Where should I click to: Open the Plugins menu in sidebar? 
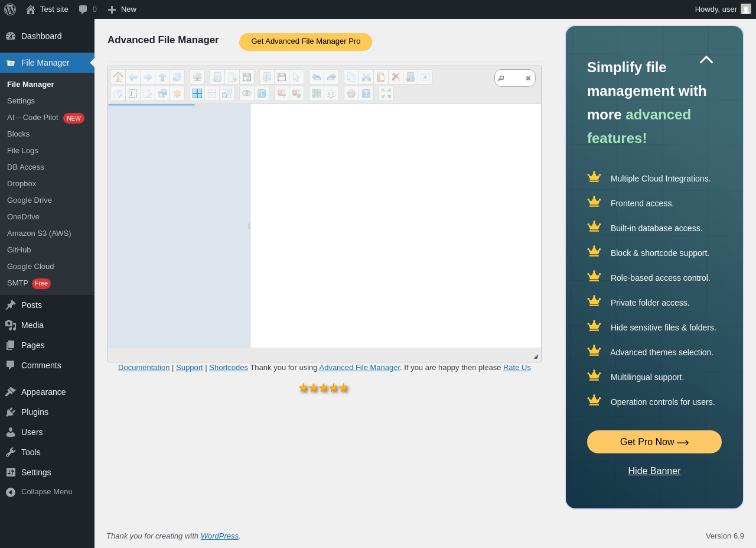[x=47, y=412]
